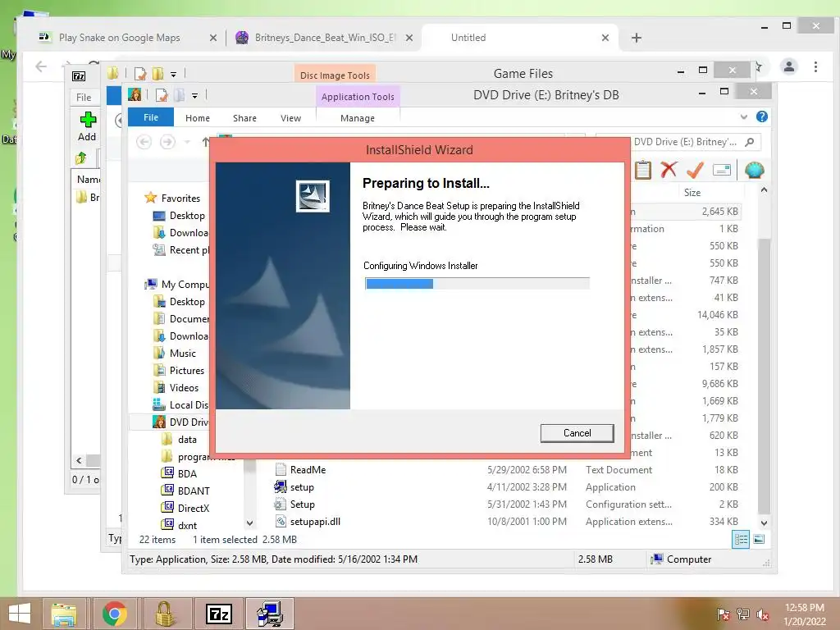Open the Manage ribbon tab

358,118
